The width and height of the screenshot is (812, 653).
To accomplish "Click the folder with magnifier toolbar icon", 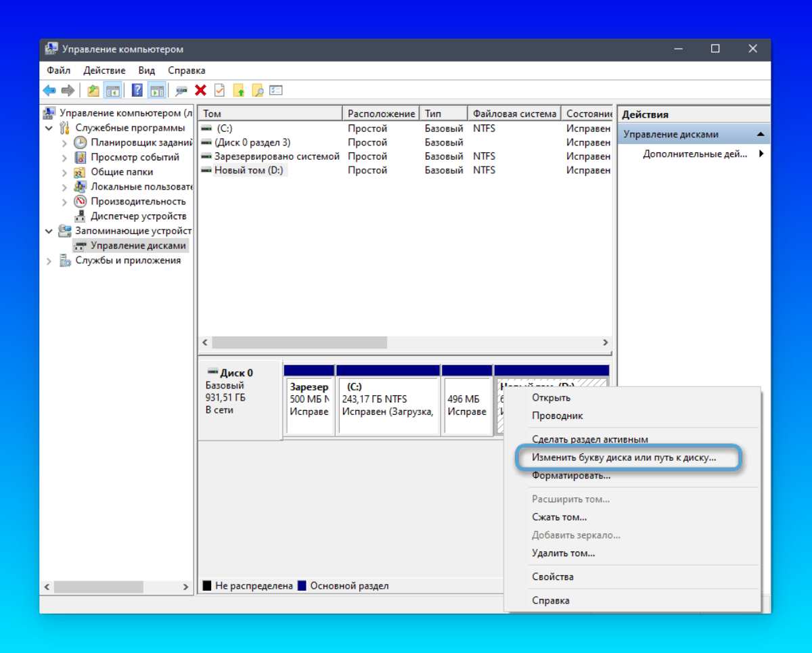I will (257, 91).
